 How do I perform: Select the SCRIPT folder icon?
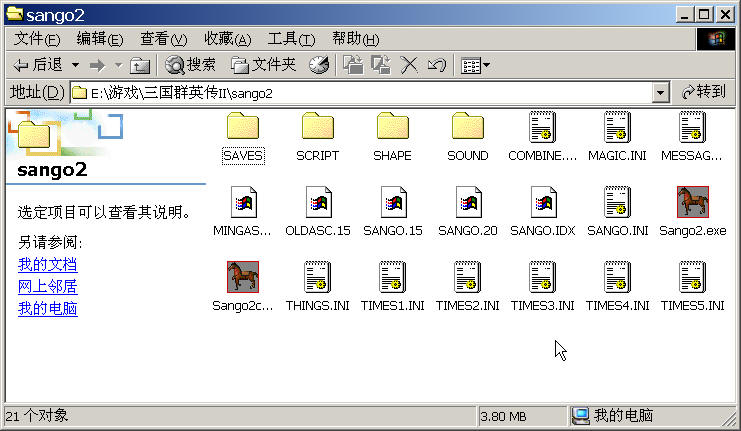click(318, 127)
